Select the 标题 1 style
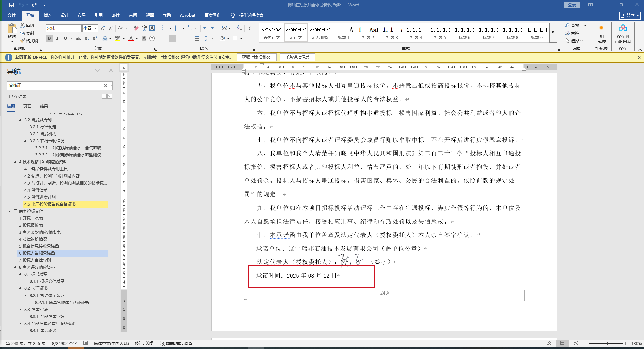Image resolution: width=644 pixels, height=349 pixels. 344,33
